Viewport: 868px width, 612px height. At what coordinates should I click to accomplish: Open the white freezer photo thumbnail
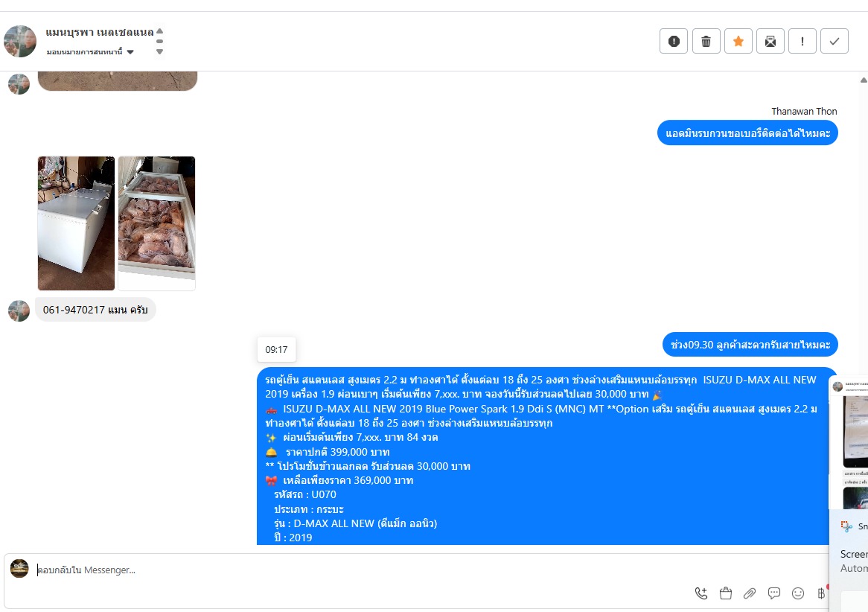point(77,223)
